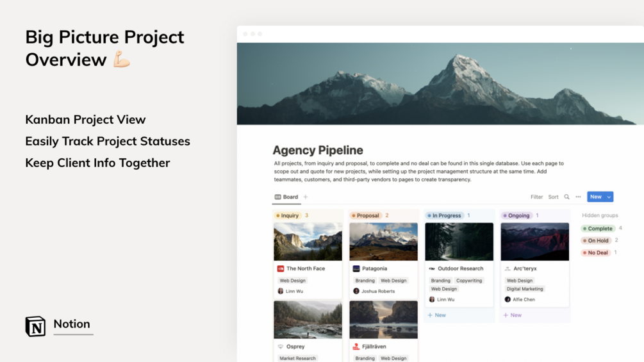Open the Arc'teryx card title
The image size is (644, 362).
click(525, 268)
